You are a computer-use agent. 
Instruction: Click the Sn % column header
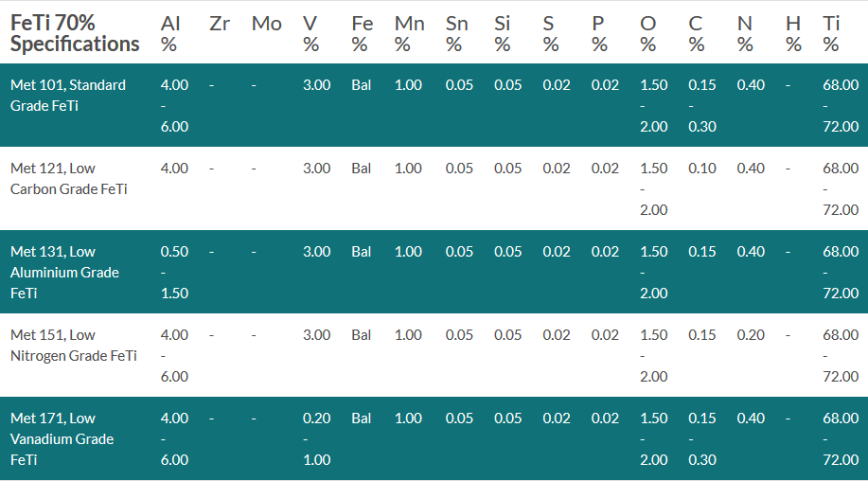[456, 33]
